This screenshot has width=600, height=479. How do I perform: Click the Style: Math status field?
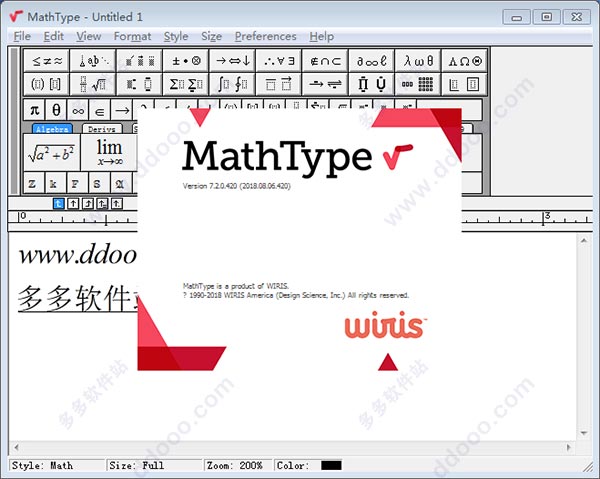click(57, 466)
